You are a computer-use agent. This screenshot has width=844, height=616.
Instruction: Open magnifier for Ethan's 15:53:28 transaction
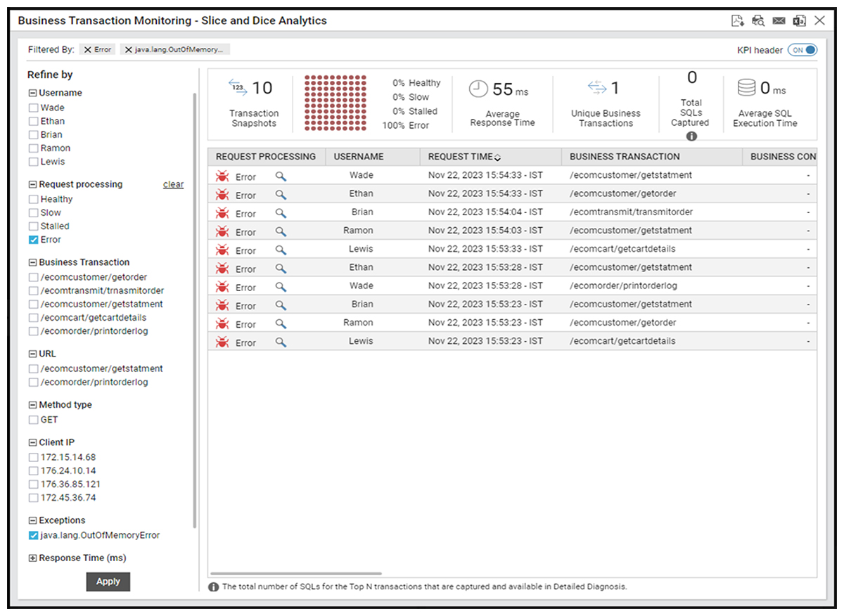tap(281, 269)
